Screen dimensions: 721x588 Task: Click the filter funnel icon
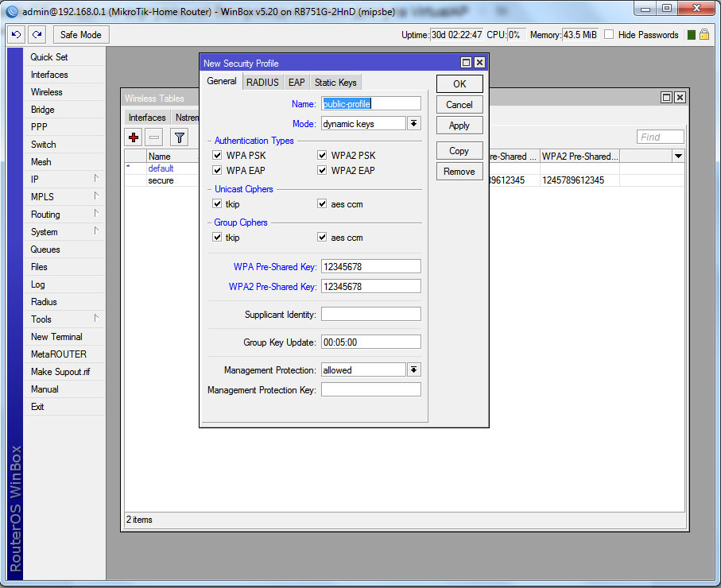[x=180, y=137]
